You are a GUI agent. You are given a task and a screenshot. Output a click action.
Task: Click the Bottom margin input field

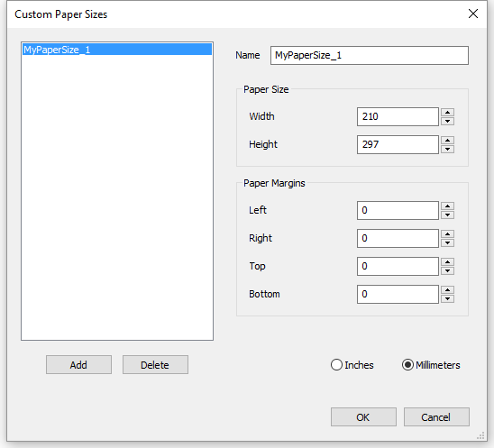pyautogui.click(x=398, y=294)
